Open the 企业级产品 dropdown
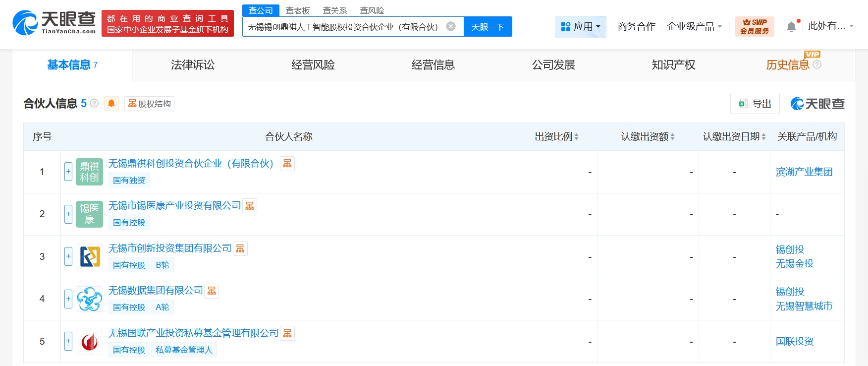This screenshot has height=366, width=868. (x=694, y=26)
